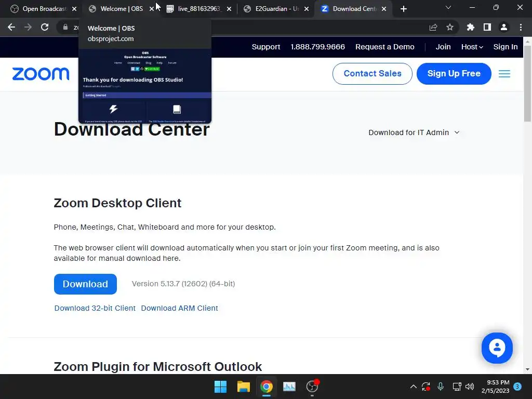Open notifications badge showing 3
Image resolution: width=532 pixels, height=399 pixels.
pos(517,387)
